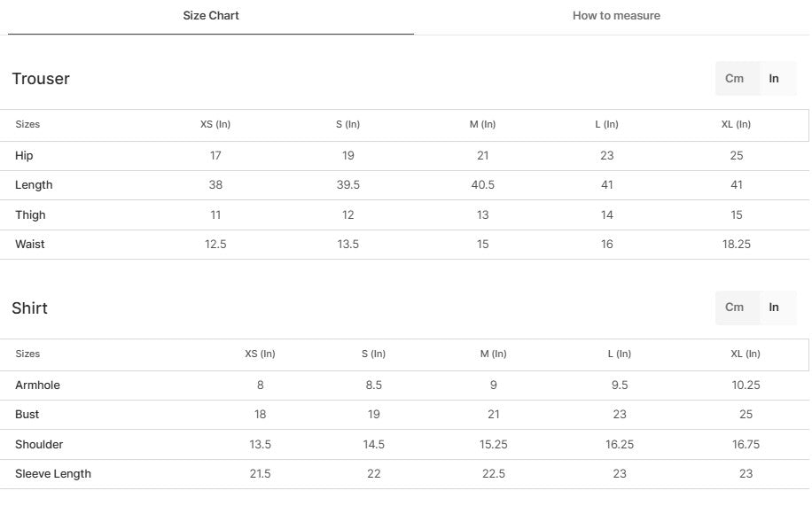Image resolution: width=812 pixels, height=506 pixels.
Task: Select In units for Trouser chart
Action: [774, 79]
